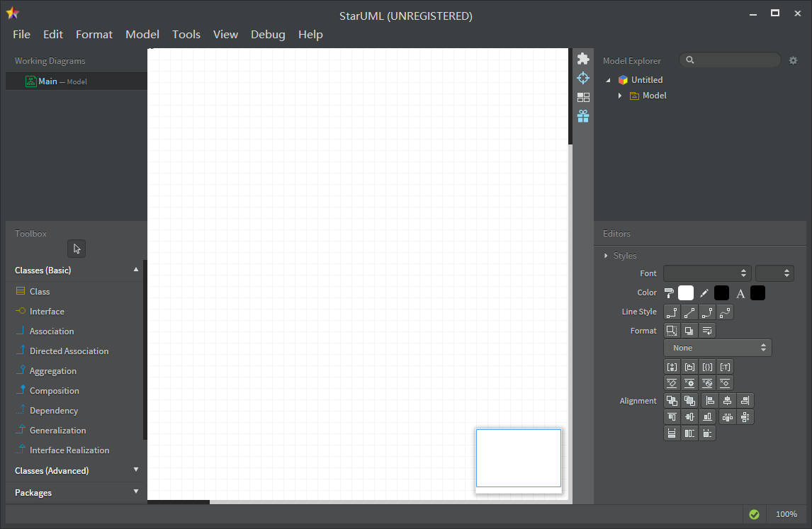Viewport: 812px width, 529px height.
Task: Open the font family dropdown
Action: click(707, 273)
